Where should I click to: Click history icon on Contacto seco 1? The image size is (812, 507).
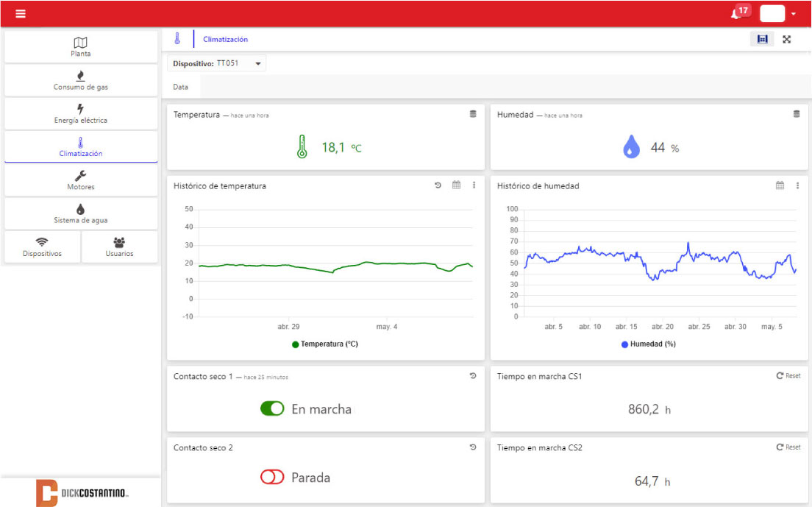[x=473, y=376]
